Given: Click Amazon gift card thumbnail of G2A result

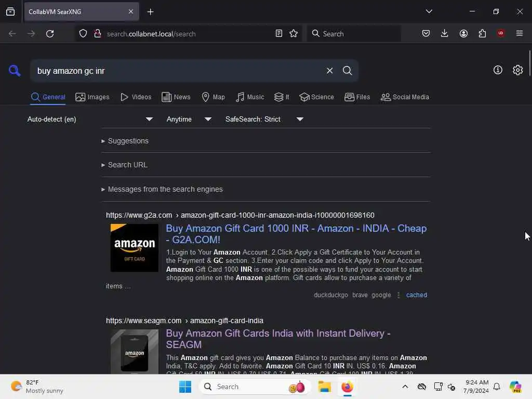Looking at the screenshot, I should click(x=135, y=248).
